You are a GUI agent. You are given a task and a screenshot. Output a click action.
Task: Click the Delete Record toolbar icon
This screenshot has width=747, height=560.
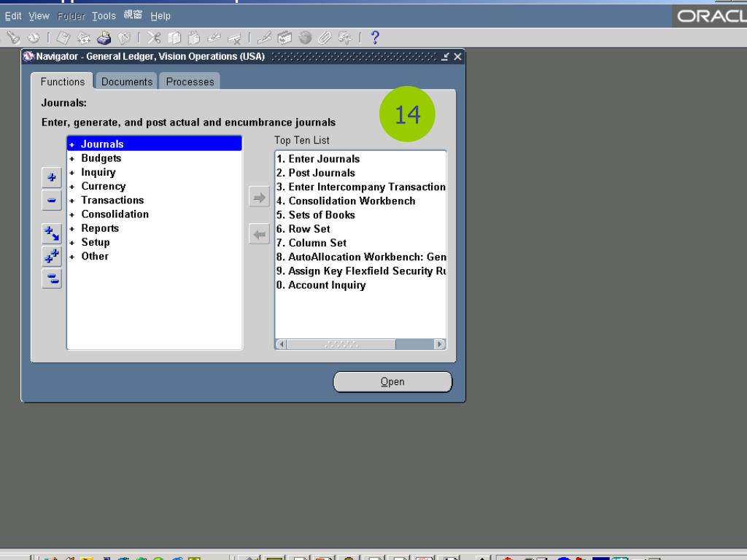235,38
